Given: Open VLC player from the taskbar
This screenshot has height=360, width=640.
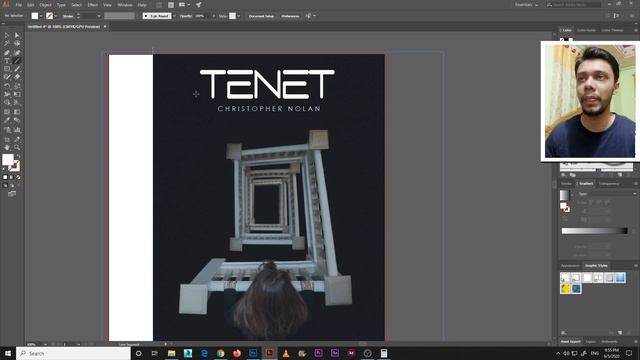Looking at the screenshot, I should [286, 353].
